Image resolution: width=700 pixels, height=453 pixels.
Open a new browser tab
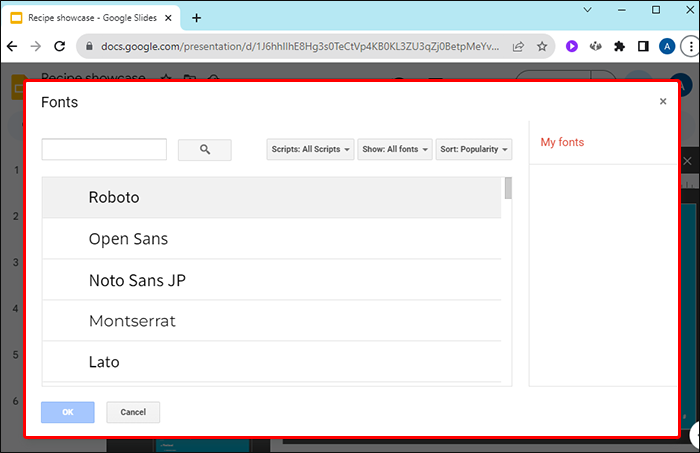[196, 18]
